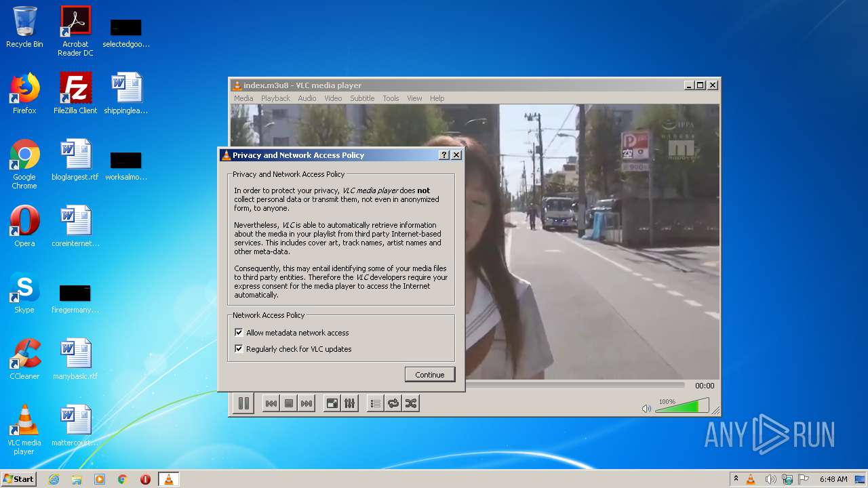This screenshot has width=868, height=488.
Task: Select Acrobat Reader DC desktop icon
Action: coord(75,30)
